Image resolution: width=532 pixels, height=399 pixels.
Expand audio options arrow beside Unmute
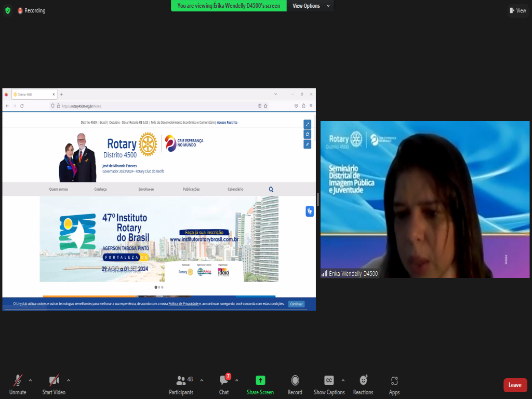tap(30, 380)
